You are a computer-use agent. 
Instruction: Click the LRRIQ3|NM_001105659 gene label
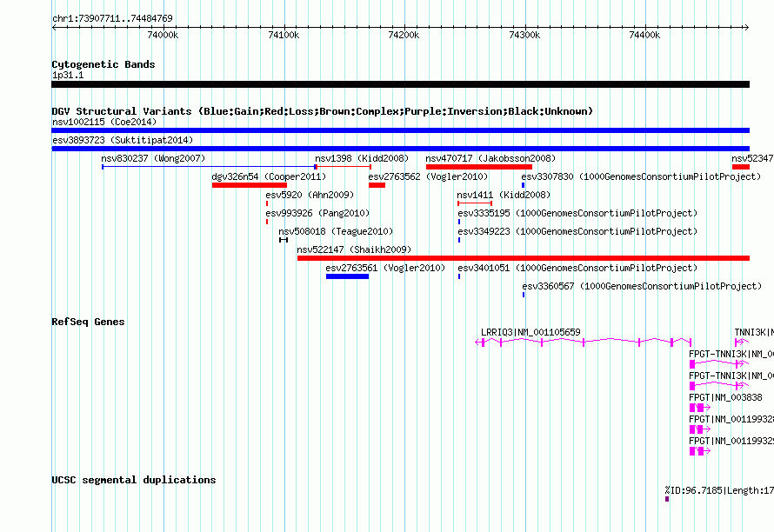click(x=530, y=332)
